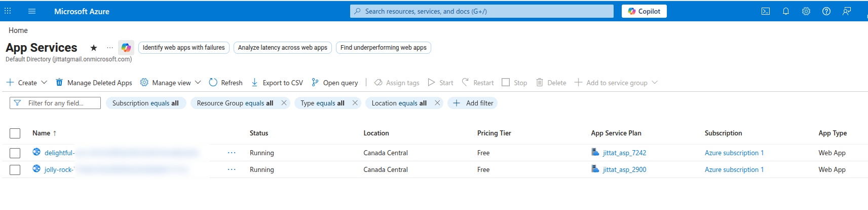Click Identify web apps with failures suggestion
Image resolution: width=868 pixels, height=210 pixels.
click(x=184, y=48)
